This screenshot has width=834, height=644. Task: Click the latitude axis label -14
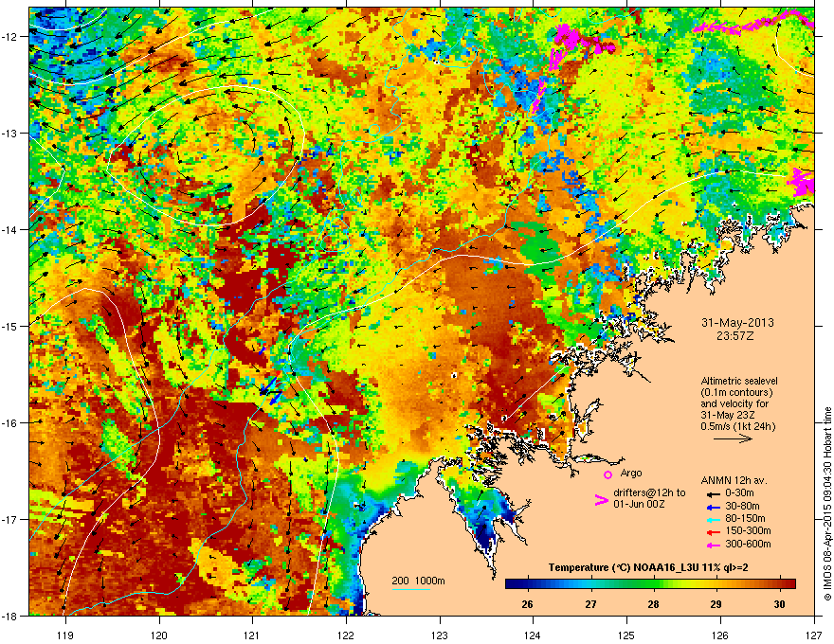click(9, 229)
